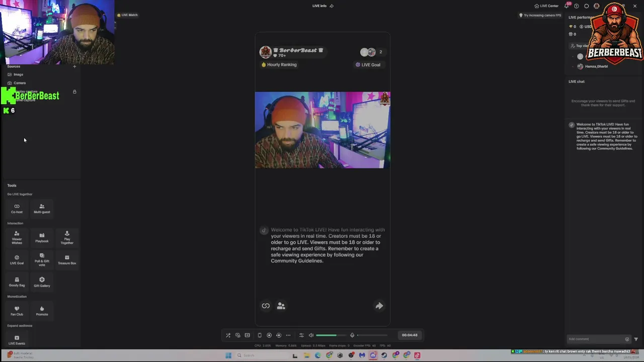Open Microsoft Edge from taskbar
The width and height of the screenshot is (644, 362).
click(x=318, y=355)
